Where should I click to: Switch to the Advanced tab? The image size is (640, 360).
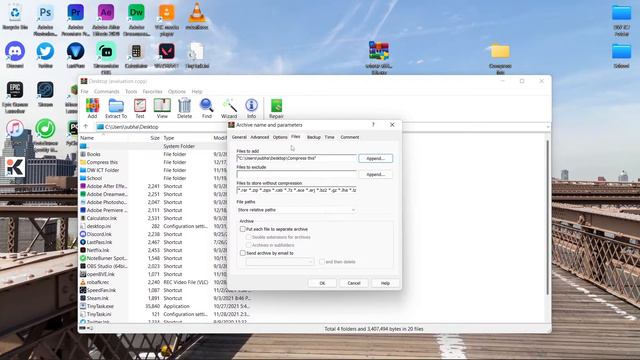(260, 137)
